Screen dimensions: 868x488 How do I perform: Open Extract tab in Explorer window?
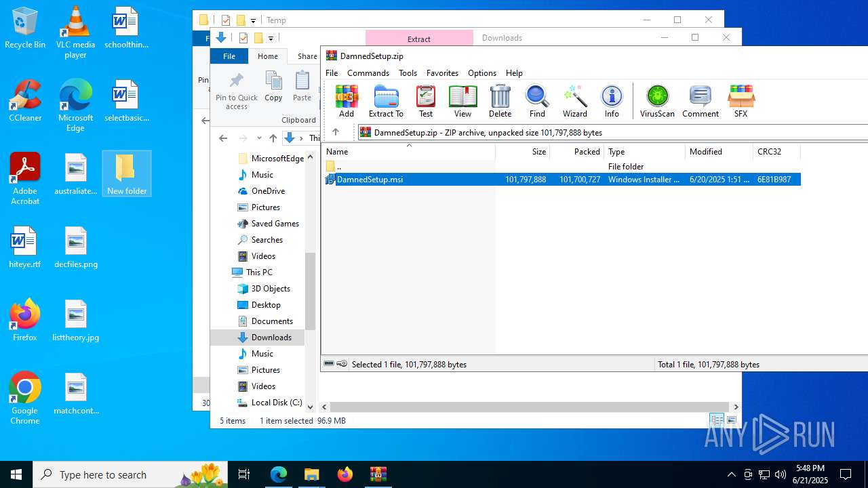(418, 39)
